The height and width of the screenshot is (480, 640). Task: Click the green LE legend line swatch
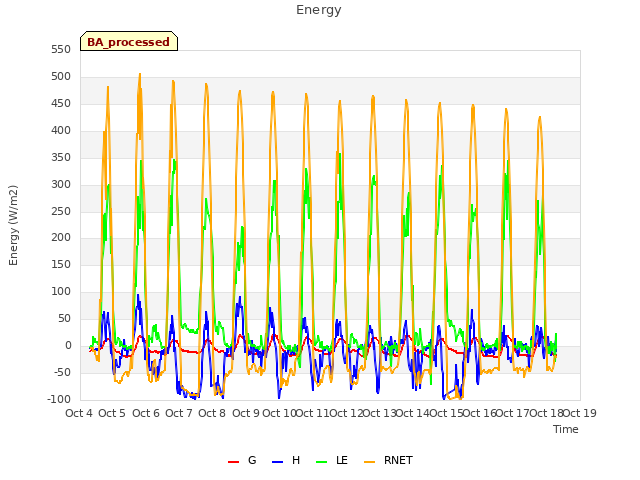point(322,462)
